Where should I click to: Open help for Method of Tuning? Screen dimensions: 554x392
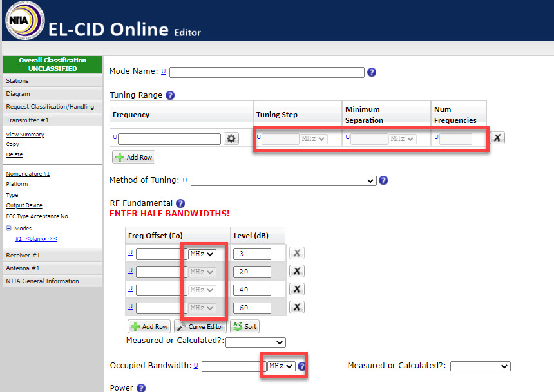click(x=383, y=180)
